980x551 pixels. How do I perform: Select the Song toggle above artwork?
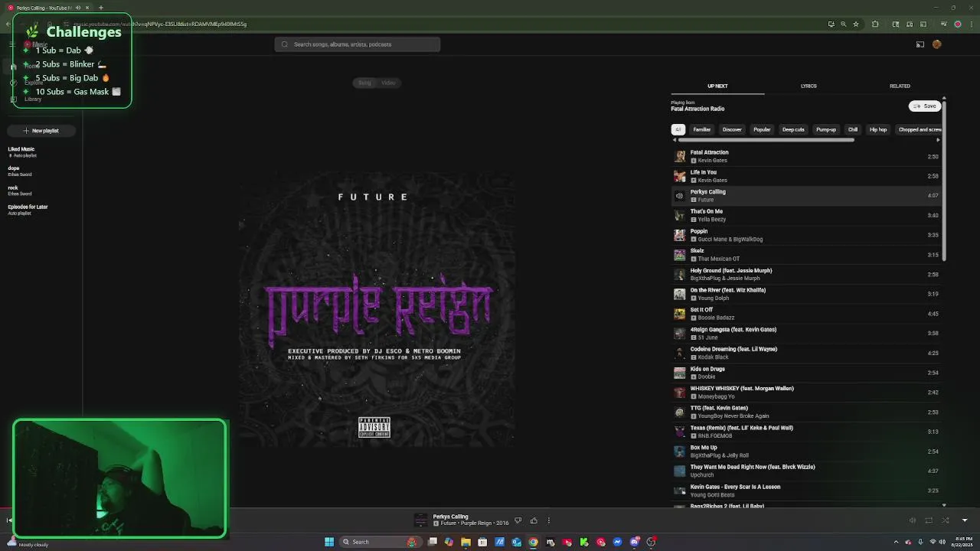(x=364, y=83)
